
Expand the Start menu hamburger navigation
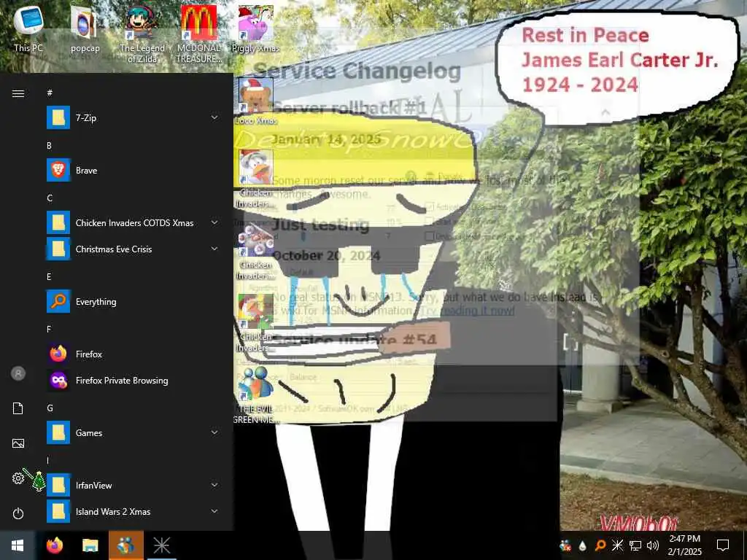[x=18, y=93]
